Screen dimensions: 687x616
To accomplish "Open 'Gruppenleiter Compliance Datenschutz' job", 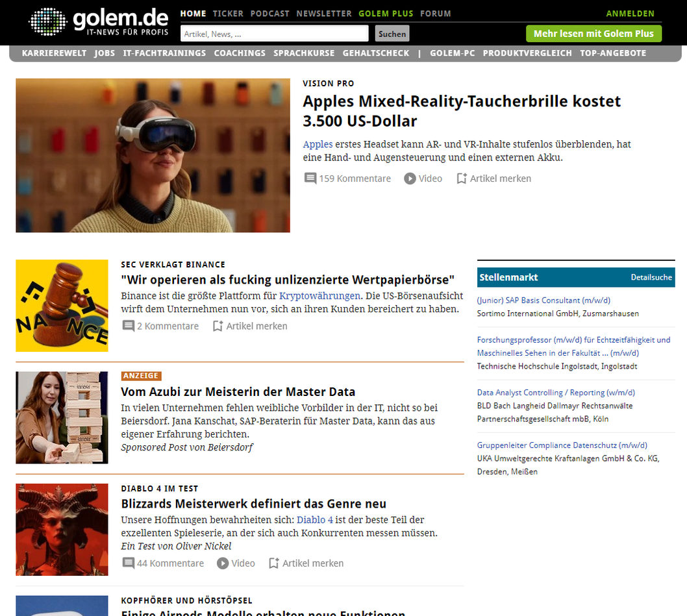I will (562, 445).
